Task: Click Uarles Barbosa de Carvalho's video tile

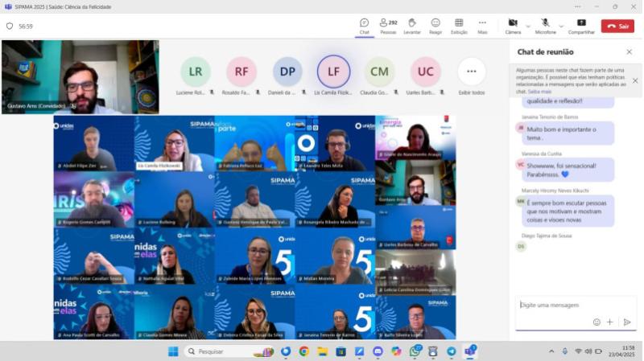Action: click(415, 228)
